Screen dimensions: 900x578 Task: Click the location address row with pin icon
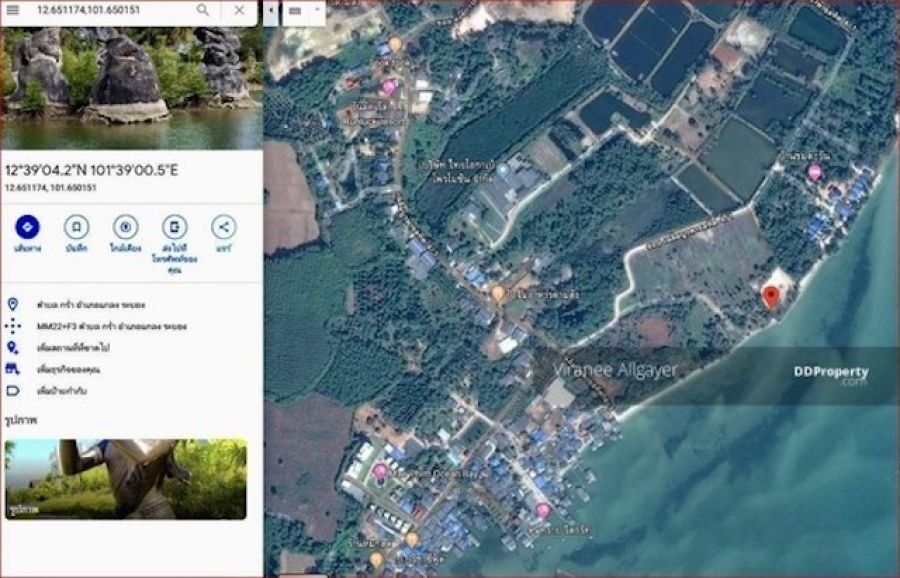point(110,304)
